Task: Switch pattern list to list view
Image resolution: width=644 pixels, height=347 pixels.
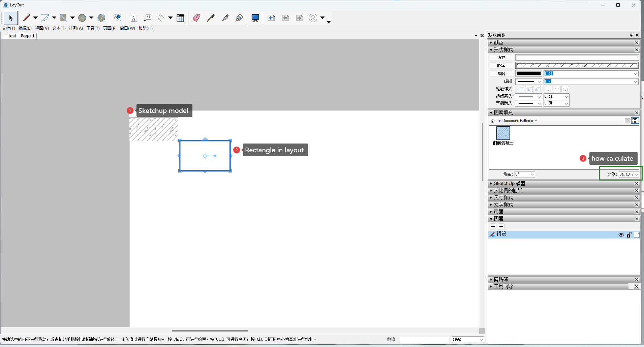Action: [627, 121]
